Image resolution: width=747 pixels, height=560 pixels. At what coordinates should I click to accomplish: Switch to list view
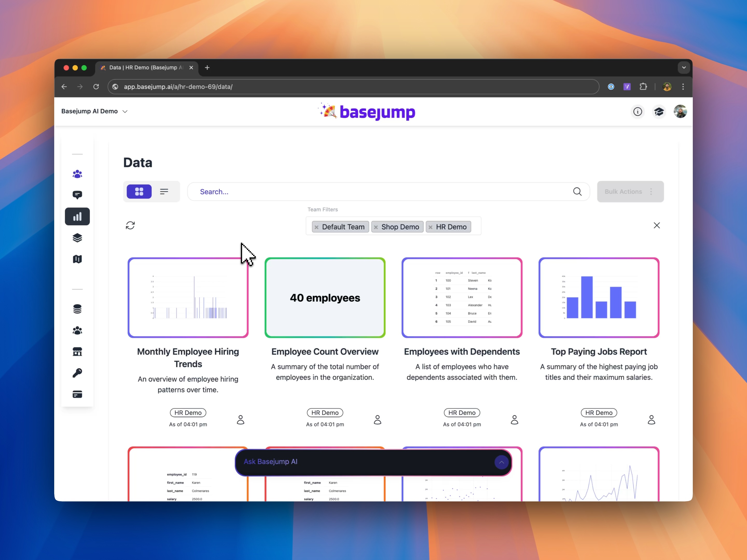click(164, 192)
